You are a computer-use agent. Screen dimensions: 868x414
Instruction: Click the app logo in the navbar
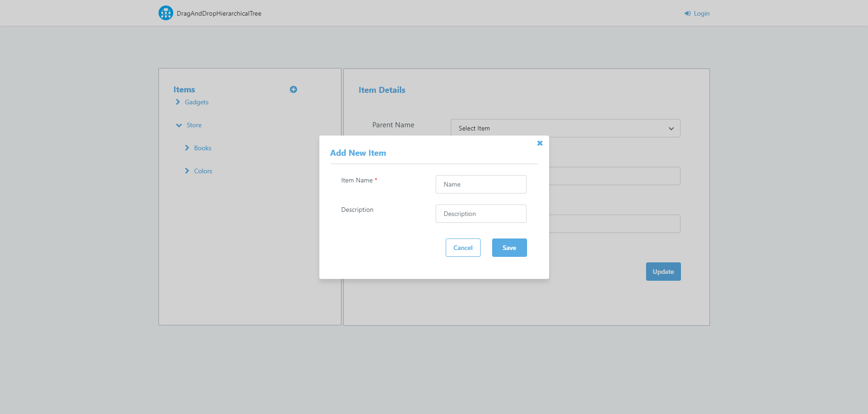[165, 13]
